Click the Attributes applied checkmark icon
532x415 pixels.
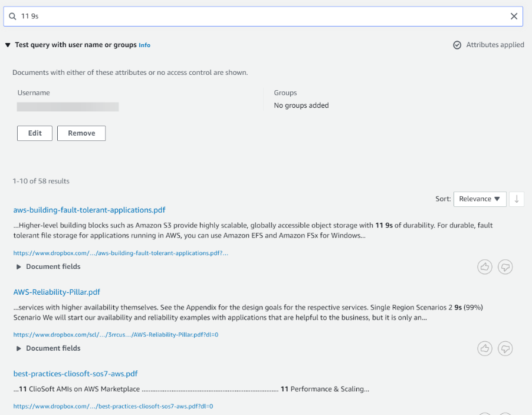point(457,45)
